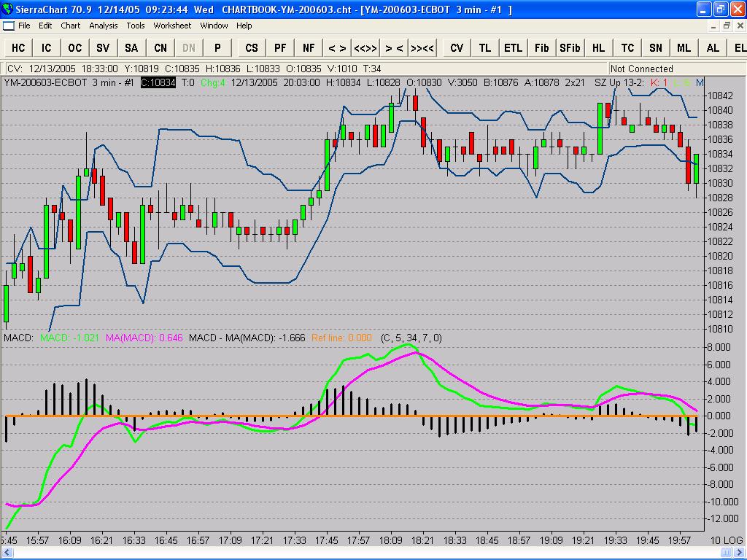Activate the Fib Fibonacci tool
The height and width of the screenshot is (560, 747).
(x=541, y=48)
